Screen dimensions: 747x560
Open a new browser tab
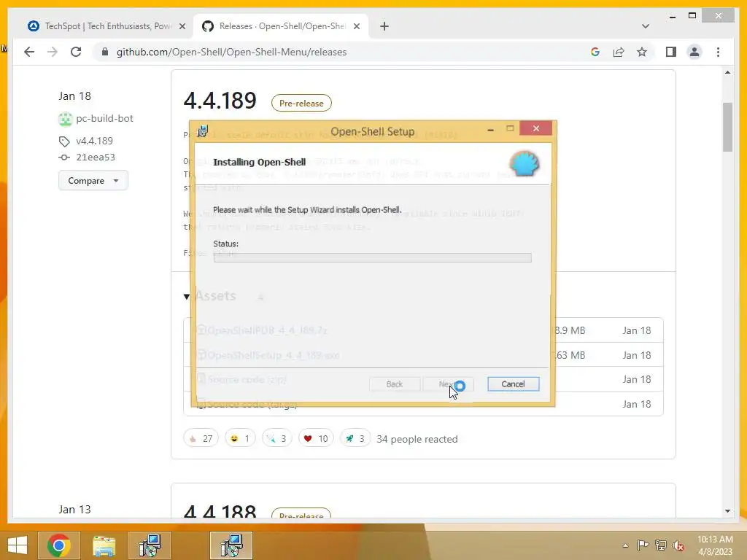click(384, 26)
